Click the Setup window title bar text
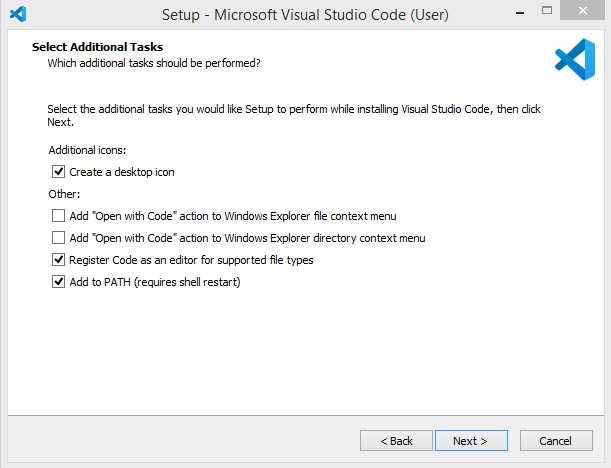Screen dimensions: 611x468 pyautogui.click(x=305, y=15)
